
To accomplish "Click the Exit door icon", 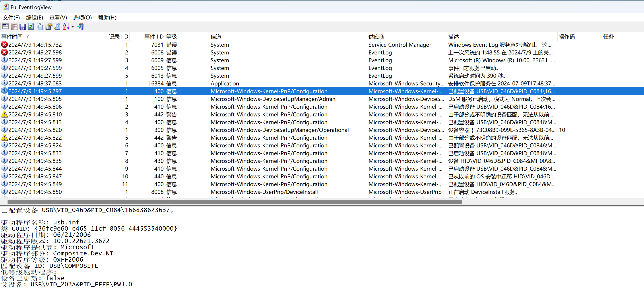I will coord(81,27).
